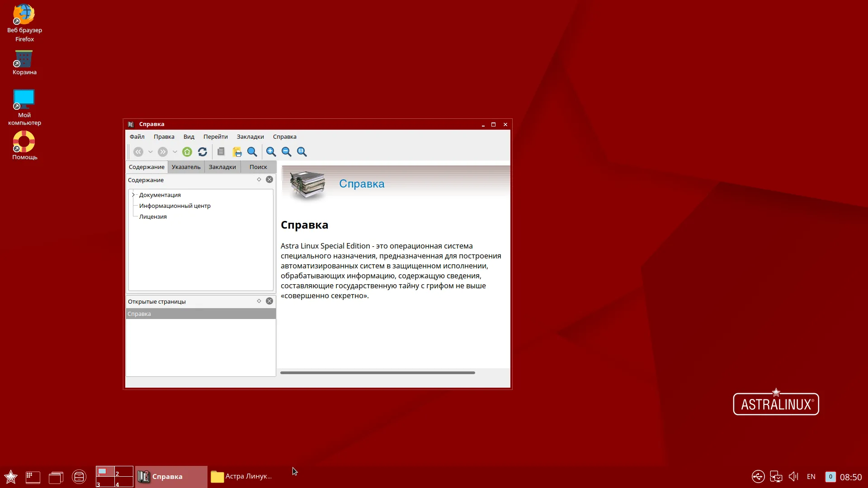Open find in text magnifier
Image resolution: width=868 pixels, height=488 pixels.
click(x=252, y=152)
